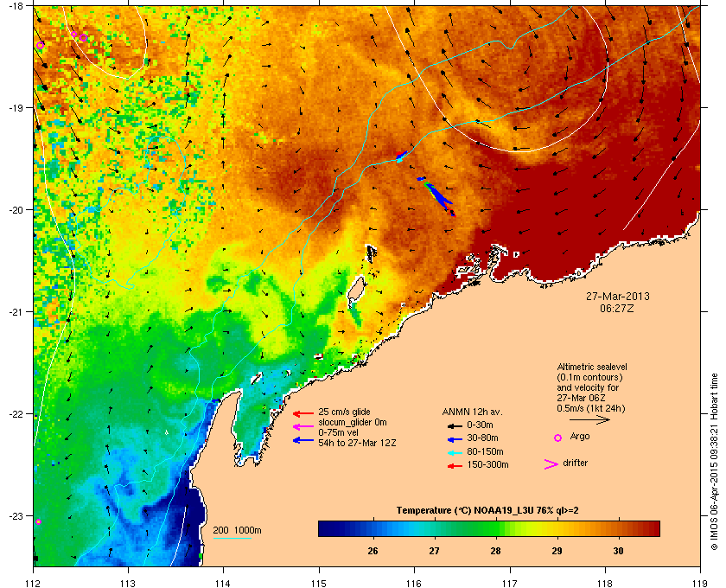
Task: Click the colorbar tick label 27
Action: tap(434, 551)
